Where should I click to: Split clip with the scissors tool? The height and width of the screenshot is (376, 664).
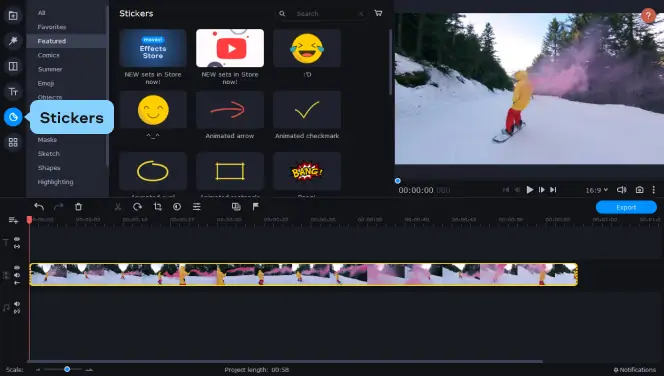tap(118, 207)
